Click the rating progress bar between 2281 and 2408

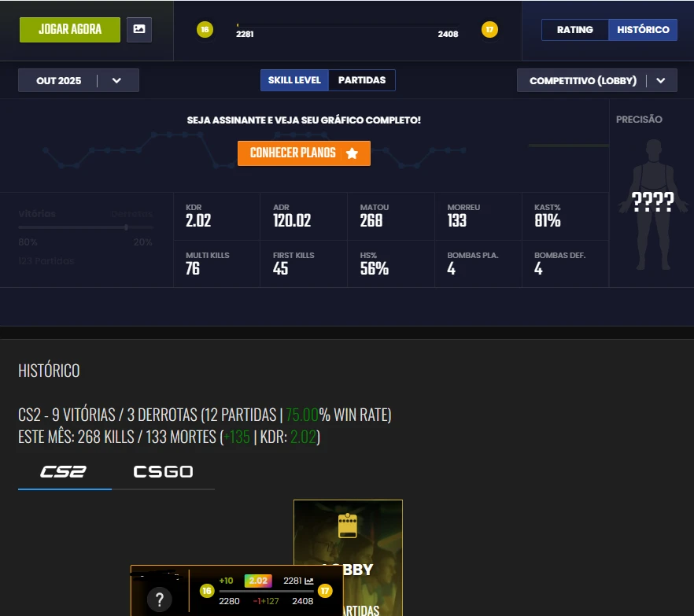pyautogui.click(x=348, y=28)
